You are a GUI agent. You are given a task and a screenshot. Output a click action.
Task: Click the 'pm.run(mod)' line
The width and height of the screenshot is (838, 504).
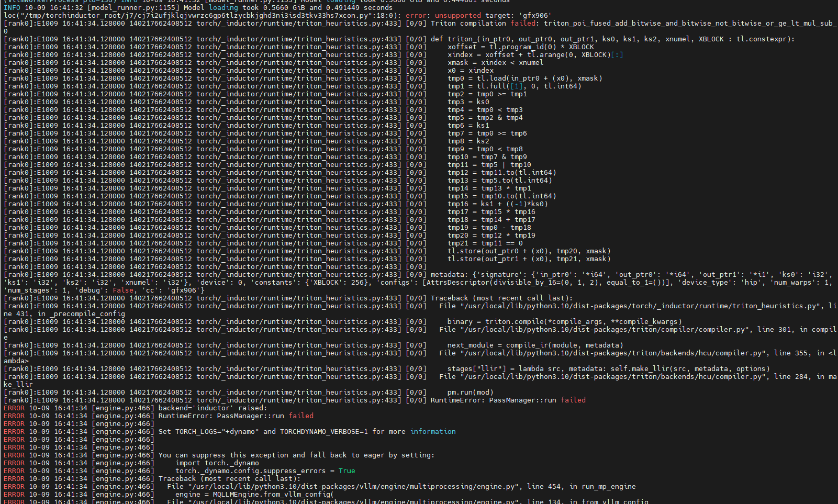(471, 393)
